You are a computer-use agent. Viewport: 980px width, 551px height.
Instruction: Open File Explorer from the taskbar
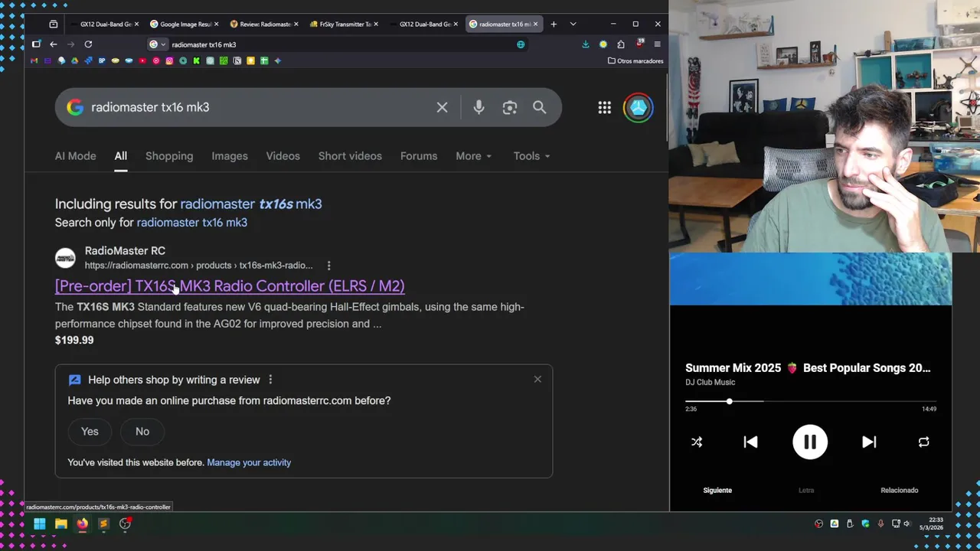point(61,523)
